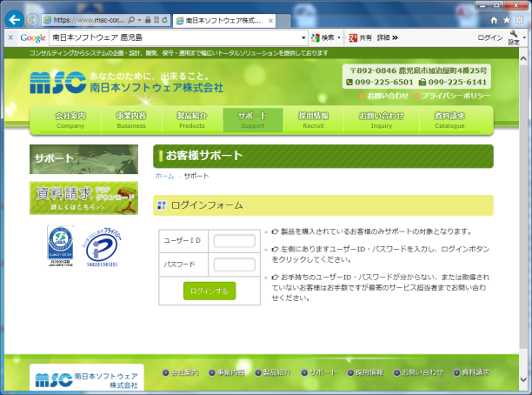
Task: Close the Google toolbar with X
Action: (10, 38)
